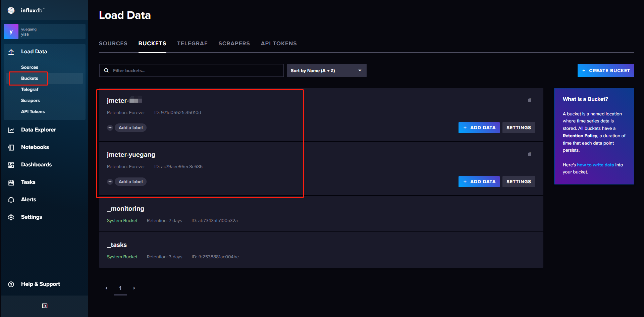Screen dimensions: 644x317
Task: Click the Settings gear icon
Action: [11, 217]
